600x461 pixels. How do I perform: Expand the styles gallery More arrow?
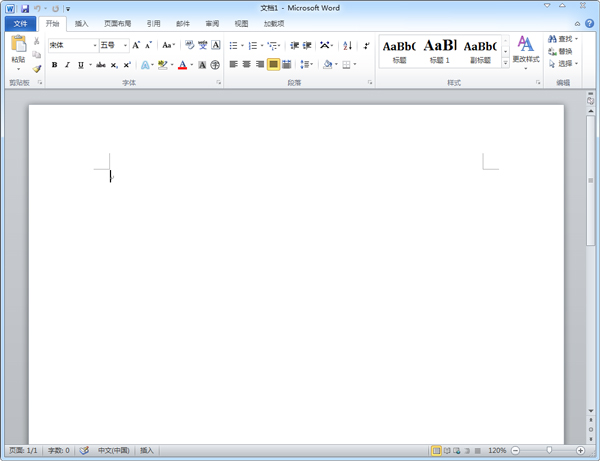click(x=505, y=63)
